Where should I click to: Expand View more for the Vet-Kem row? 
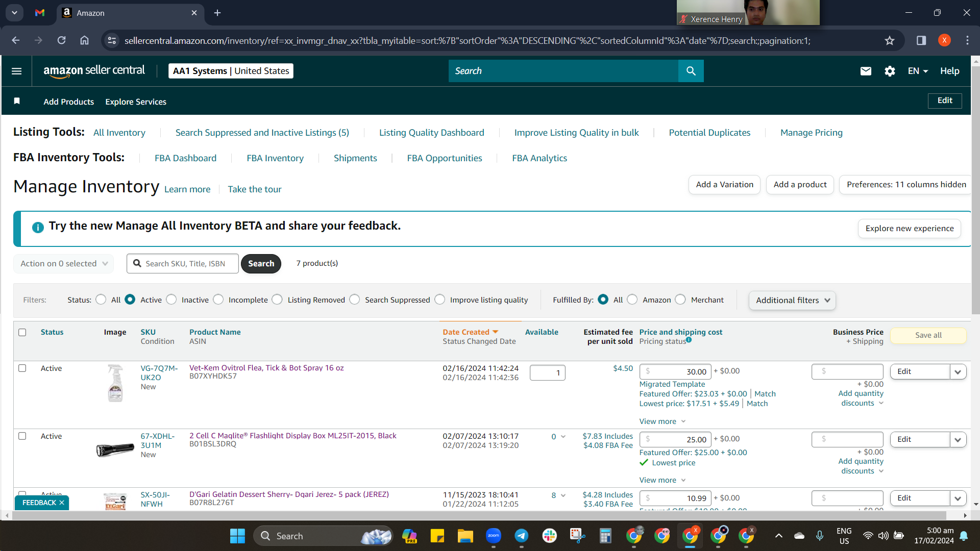click(x=663, y=421)
